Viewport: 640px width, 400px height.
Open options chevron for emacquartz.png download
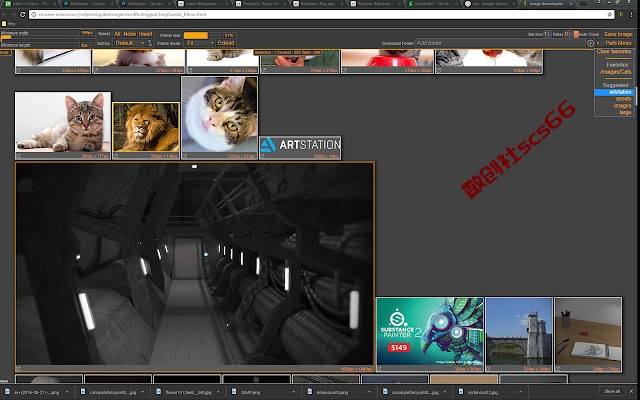point(369,392)
